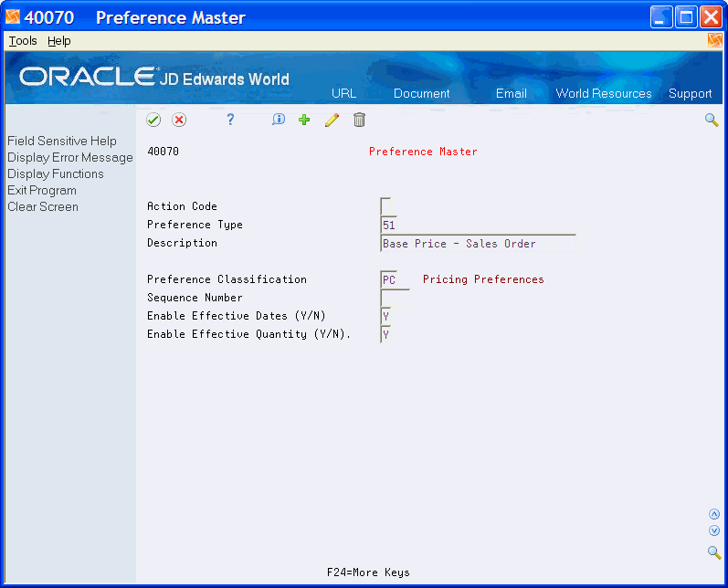Screen dimensions: 728x588
Task: Click the F24=More Keys text
Action: 368,572
